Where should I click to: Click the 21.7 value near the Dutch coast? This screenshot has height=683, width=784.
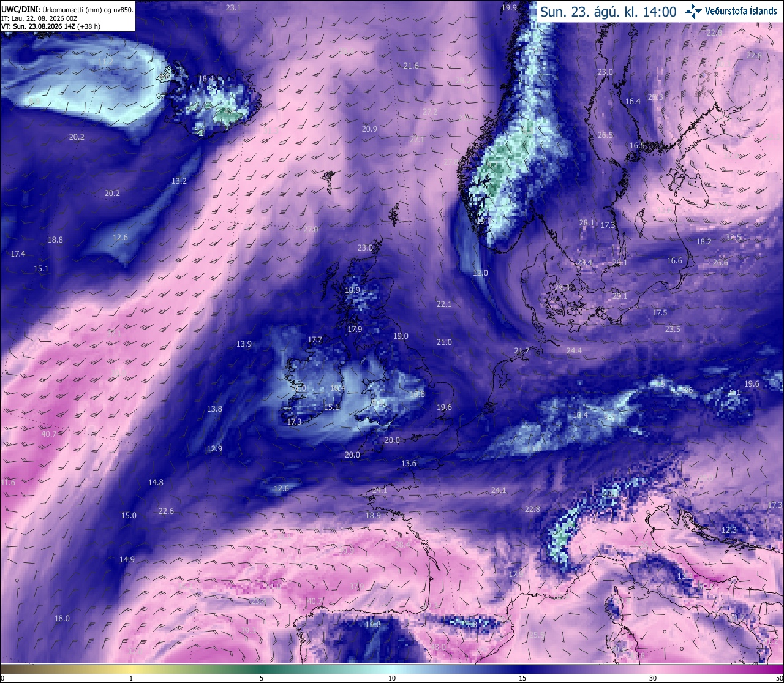point(521,351)
